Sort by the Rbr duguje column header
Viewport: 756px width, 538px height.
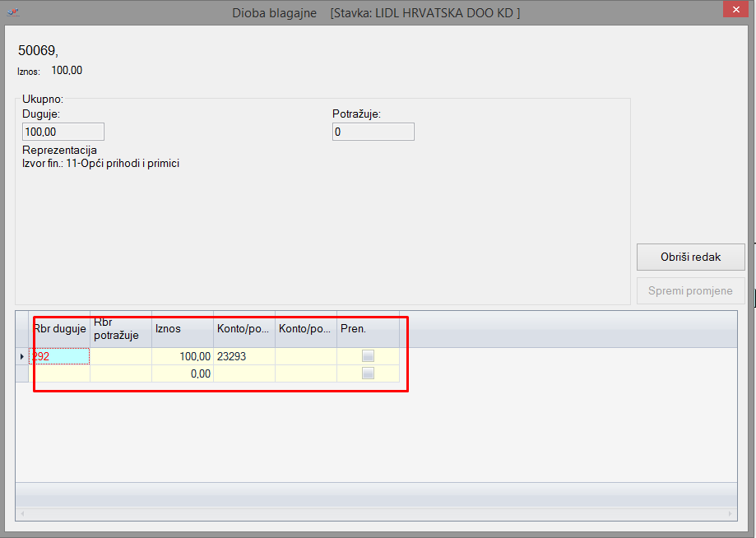(x=59, y=329)
